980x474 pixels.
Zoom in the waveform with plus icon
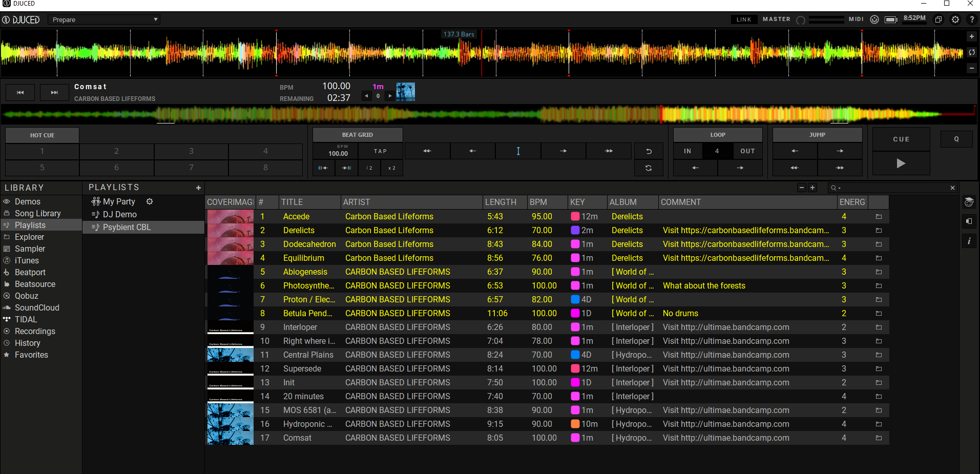point(971,37)
